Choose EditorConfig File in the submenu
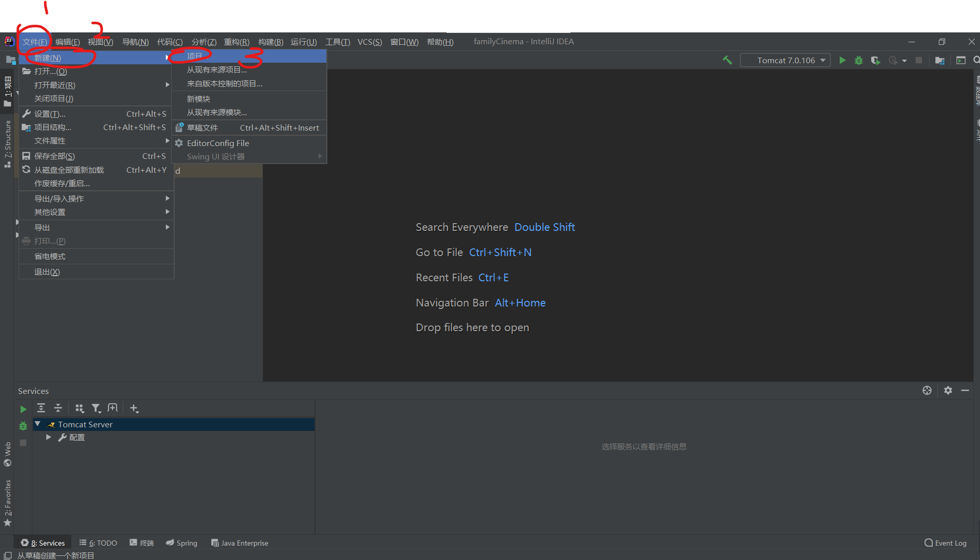The height and width of the screenshot is (560, 980). [x=249, y=143]
